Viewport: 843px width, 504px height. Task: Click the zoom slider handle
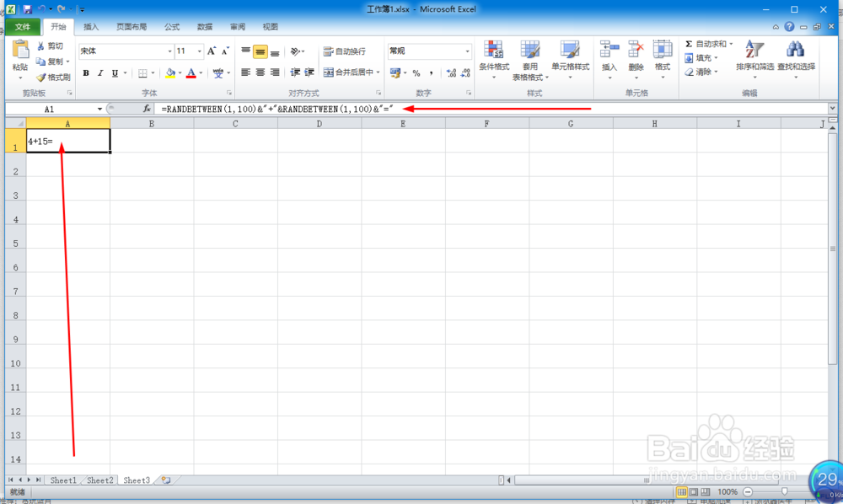(x=784, y=491)
